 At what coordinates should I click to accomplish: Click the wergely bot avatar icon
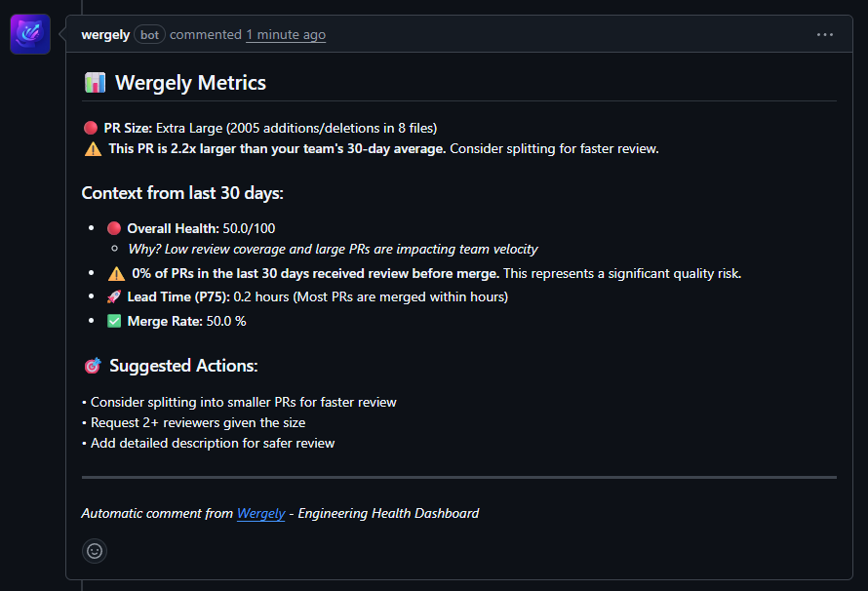(x=29, y=33)
